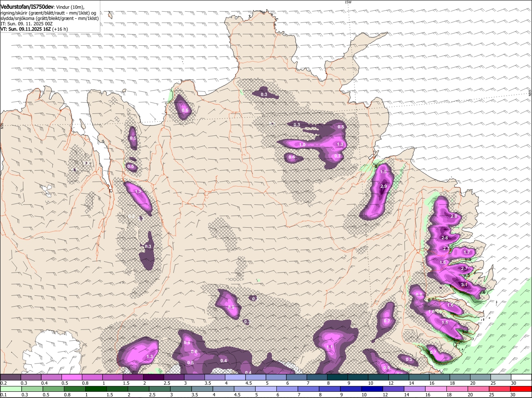This screenshot has height=398, width=532.
Task: Click the 25 label on the snow scale
Action: [x=492, y=383]
